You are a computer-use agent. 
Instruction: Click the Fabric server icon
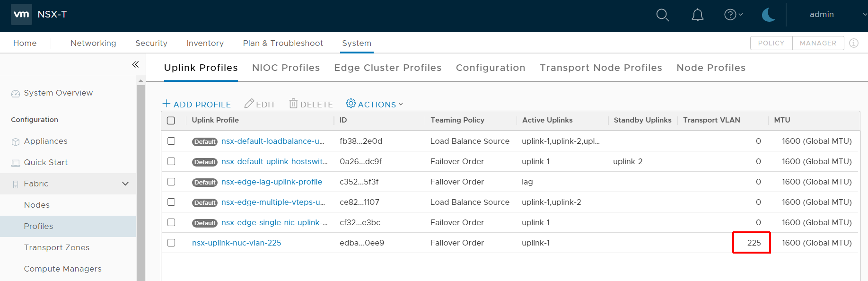click(x=16, y=184)
